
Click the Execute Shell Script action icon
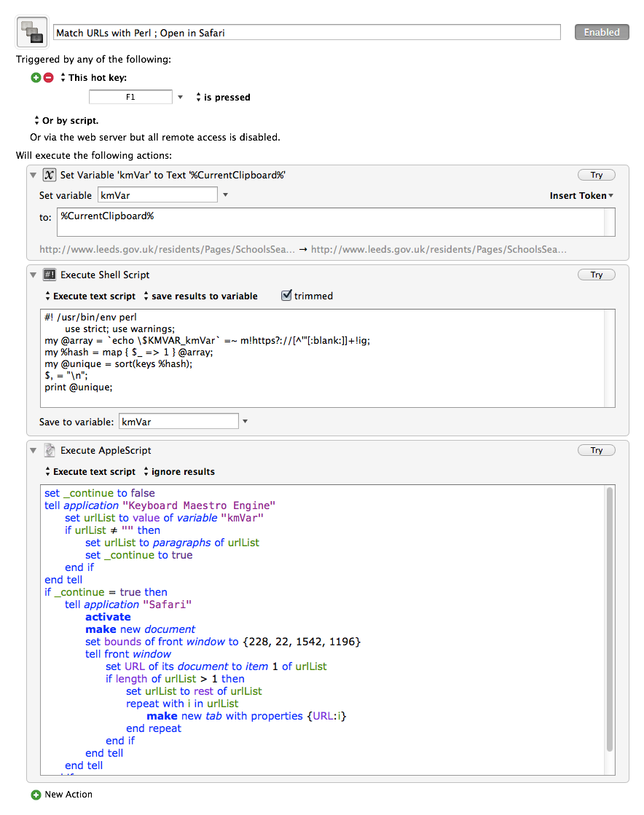coord(50,275)
